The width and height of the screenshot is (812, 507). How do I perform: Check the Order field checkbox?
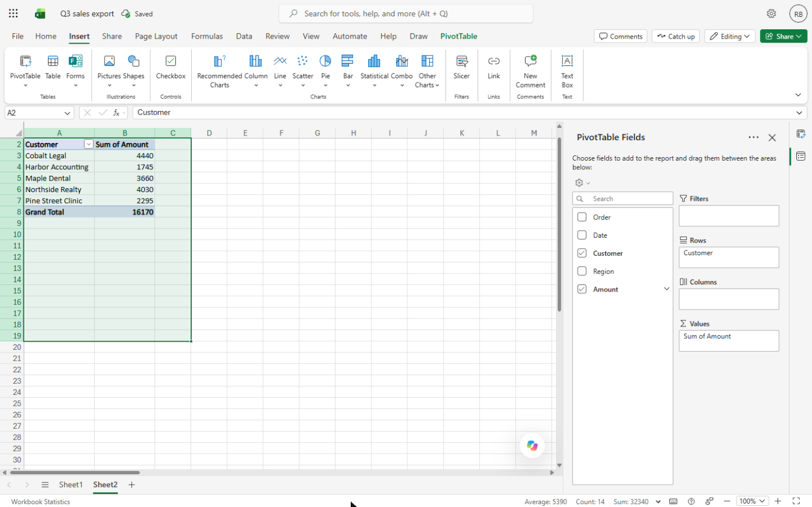(x=582, y=217)
